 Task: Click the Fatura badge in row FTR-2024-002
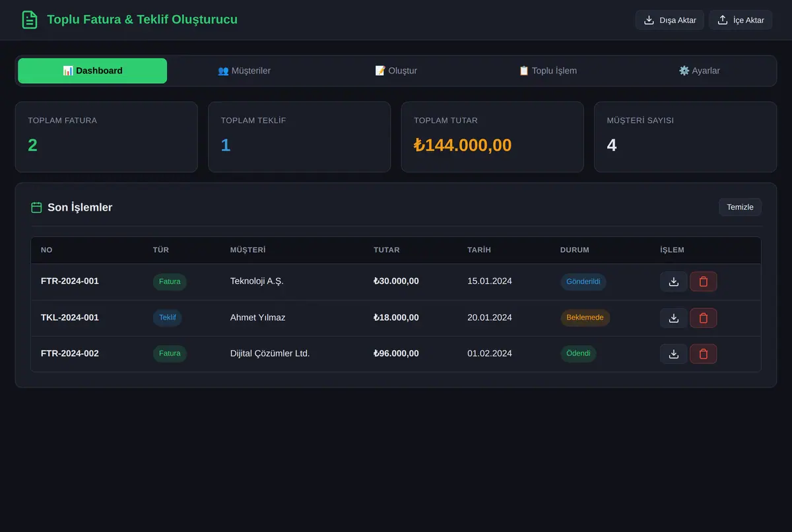pyautogui.click(x=170, y=354)
